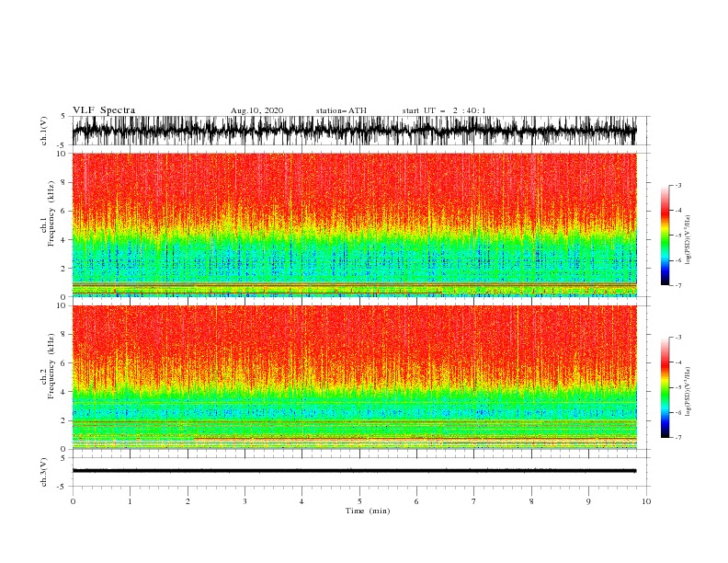The height and width of the screenshot is (563, 728).
Task: Click the ch.1 waveform trace plot
Action: tap(354, 131)
